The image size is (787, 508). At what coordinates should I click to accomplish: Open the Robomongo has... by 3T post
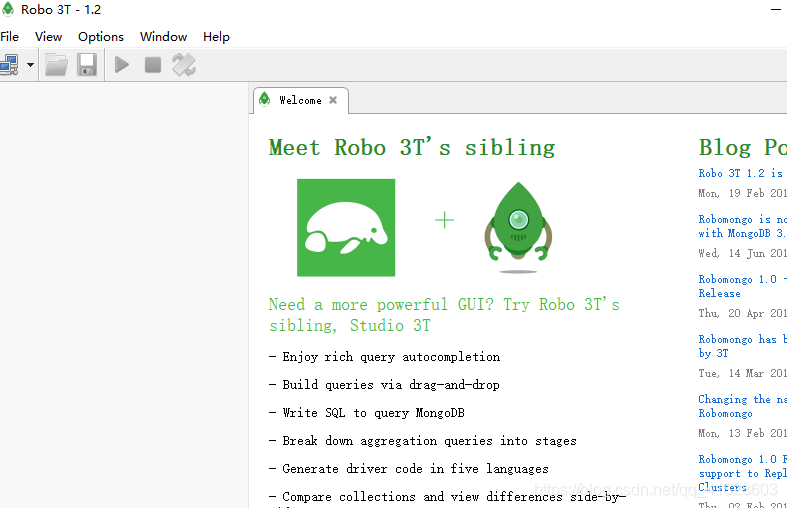point(742,346)
